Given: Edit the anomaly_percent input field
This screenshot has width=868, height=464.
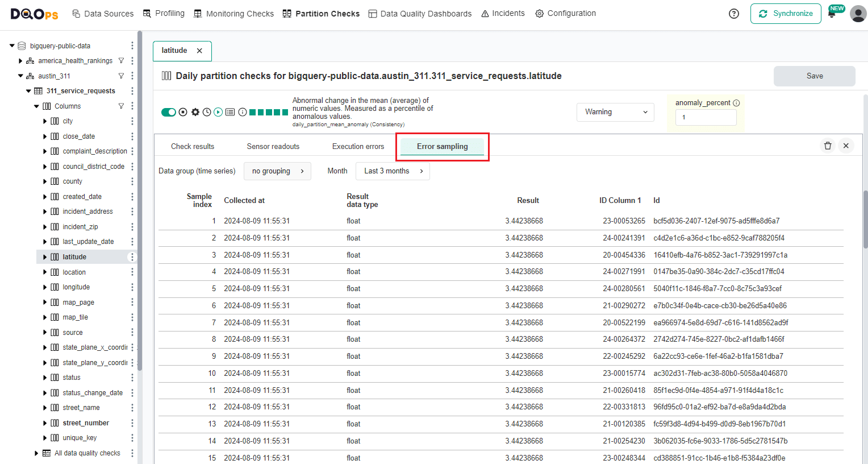Looking at the screenshot, I should 706,117.
